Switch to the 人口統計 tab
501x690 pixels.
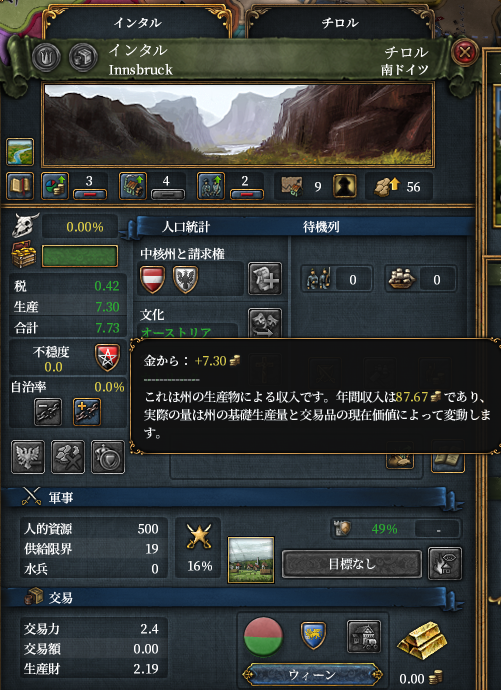tap(186, 227)
